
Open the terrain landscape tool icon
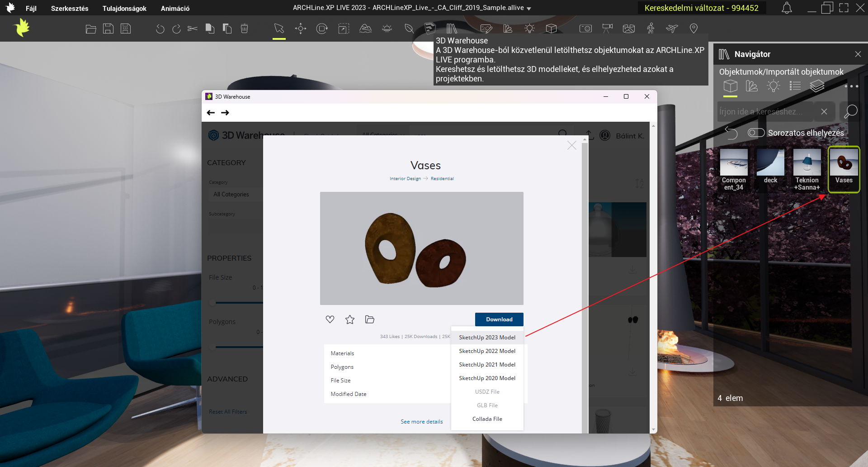pos(365,29)
